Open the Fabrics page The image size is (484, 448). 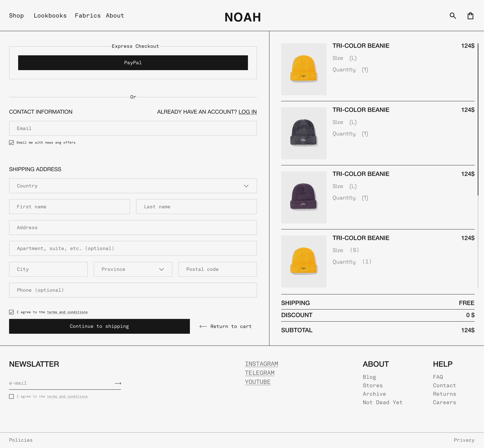pyautogui.click(x=88, y=16)
